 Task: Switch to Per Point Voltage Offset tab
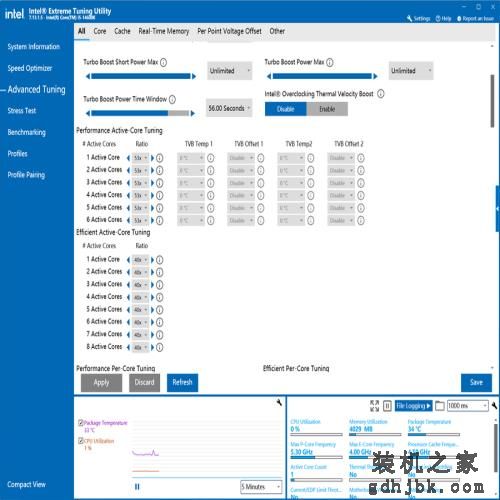[x=229, y=31]
